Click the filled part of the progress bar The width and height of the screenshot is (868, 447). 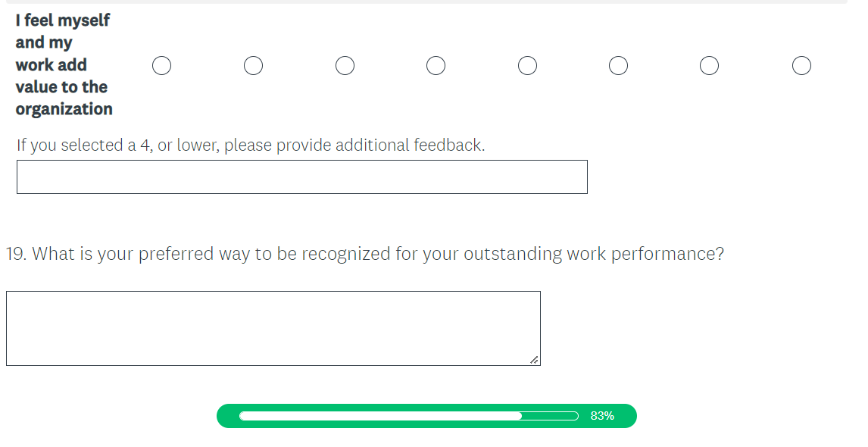[379, 416]
